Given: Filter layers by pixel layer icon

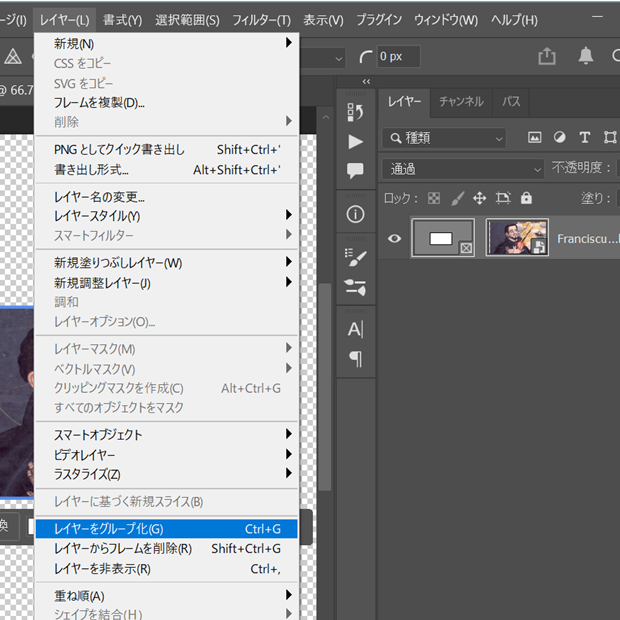Looking at the screenshot, I should click(535, 137).
